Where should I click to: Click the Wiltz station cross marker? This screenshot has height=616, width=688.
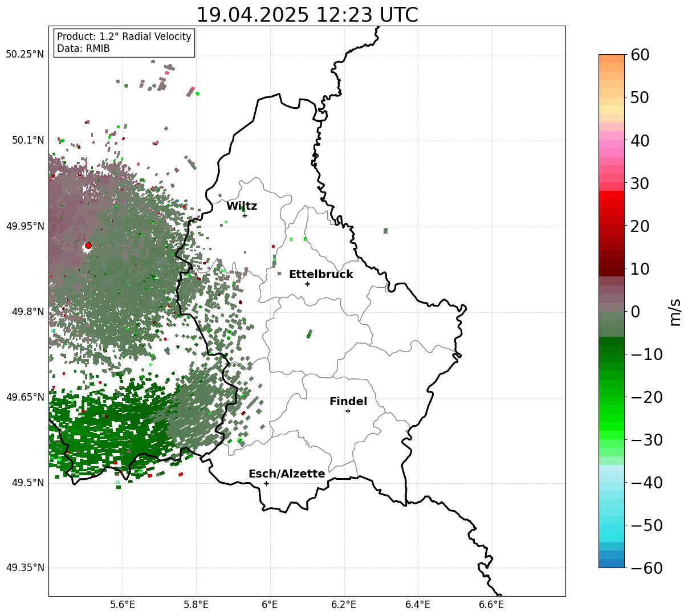(x=245, y=215)
